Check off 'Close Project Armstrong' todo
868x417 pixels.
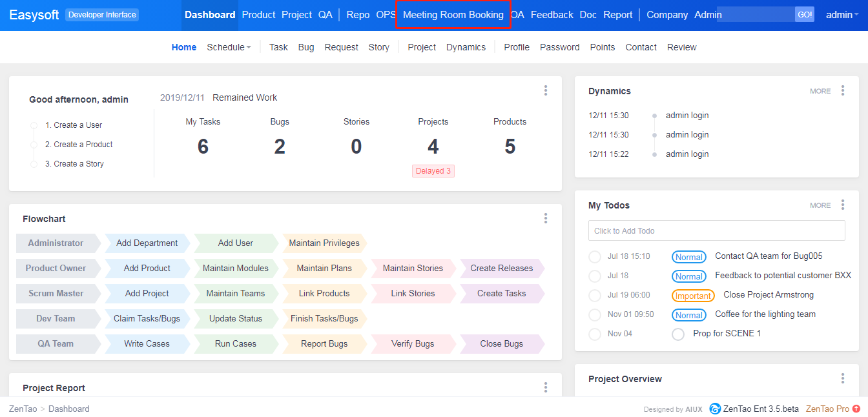(595, 296)
